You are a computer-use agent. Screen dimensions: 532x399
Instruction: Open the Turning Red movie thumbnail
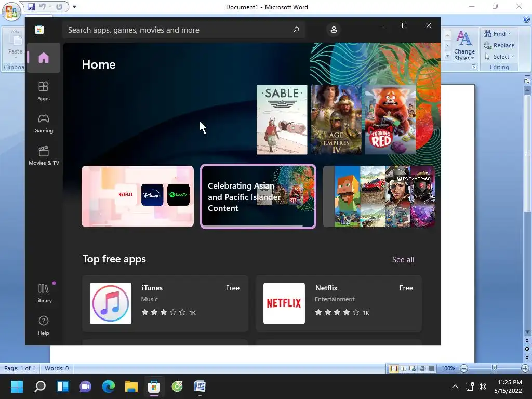(x=390, y=120)
